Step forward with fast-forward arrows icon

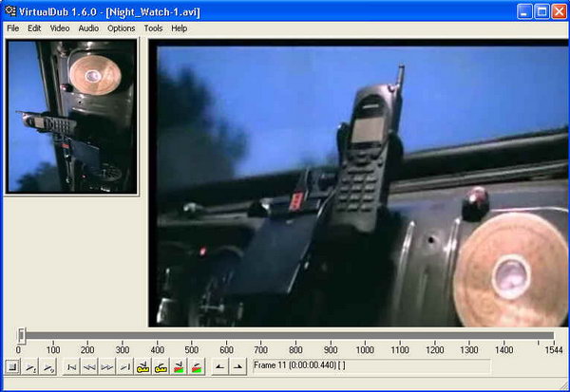point(107,367)
